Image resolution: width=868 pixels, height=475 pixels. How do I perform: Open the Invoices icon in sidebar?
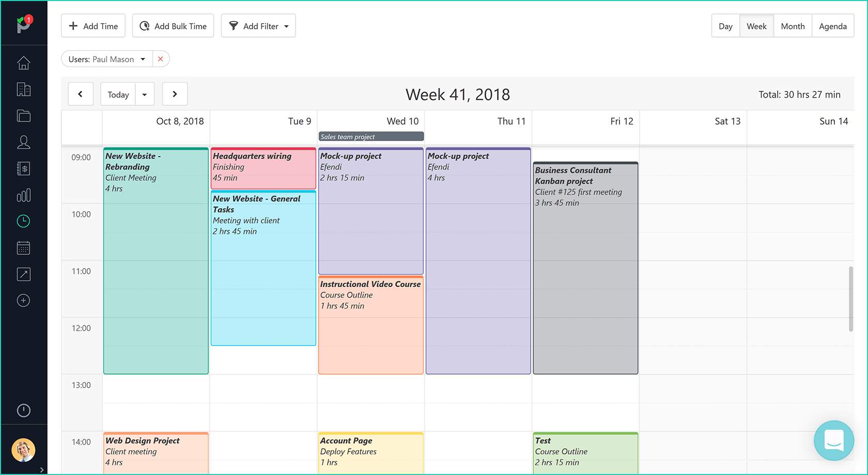(24, 168)
